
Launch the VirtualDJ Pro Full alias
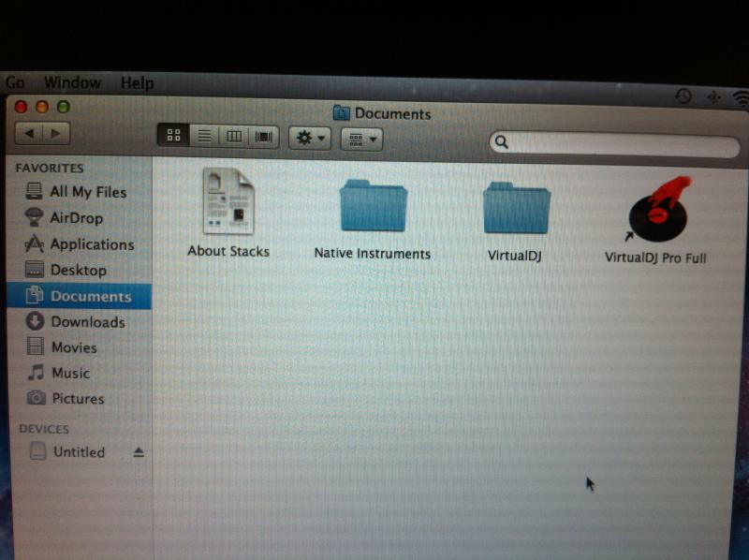(x=659, y=209)
